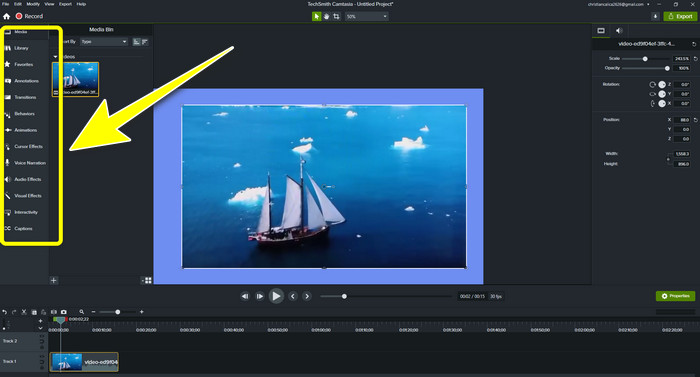Adjust the Opacity slider handle

(x=667, y=68)
